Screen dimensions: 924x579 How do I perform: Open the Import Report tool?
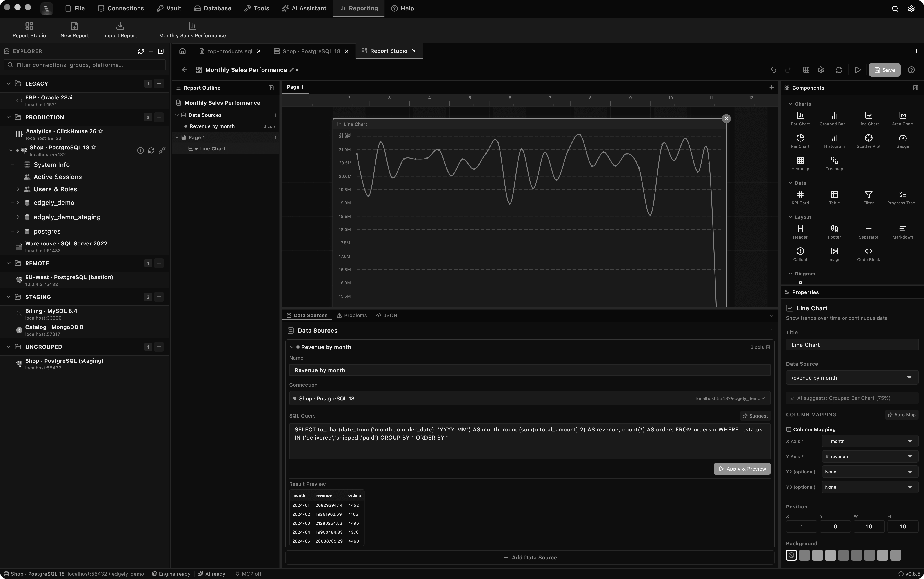[x=120, y=30]
